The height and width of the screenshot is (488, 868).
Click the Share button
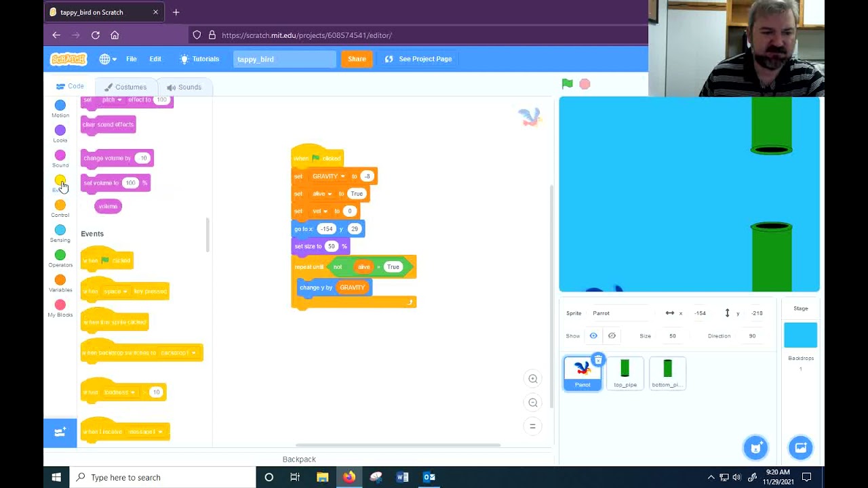coord(357,59)
